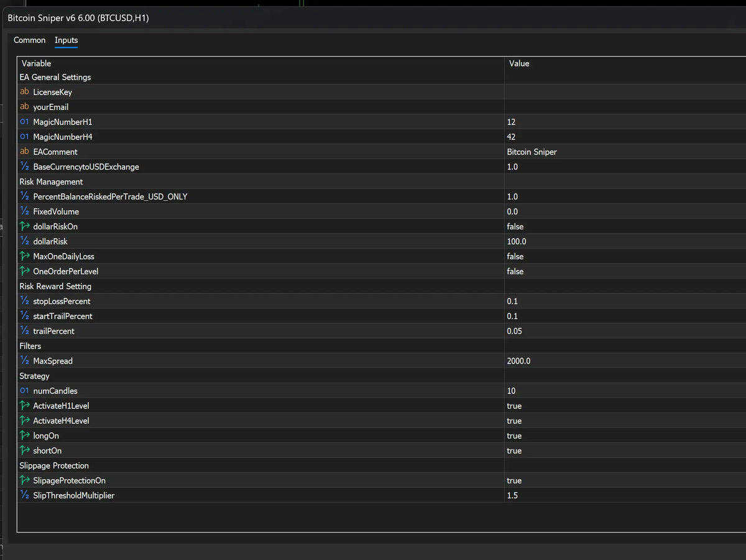Click the boolean icon beside SlipageProtectionOn
The height and width of the screenshot is (560, 746).
[24, 480]
